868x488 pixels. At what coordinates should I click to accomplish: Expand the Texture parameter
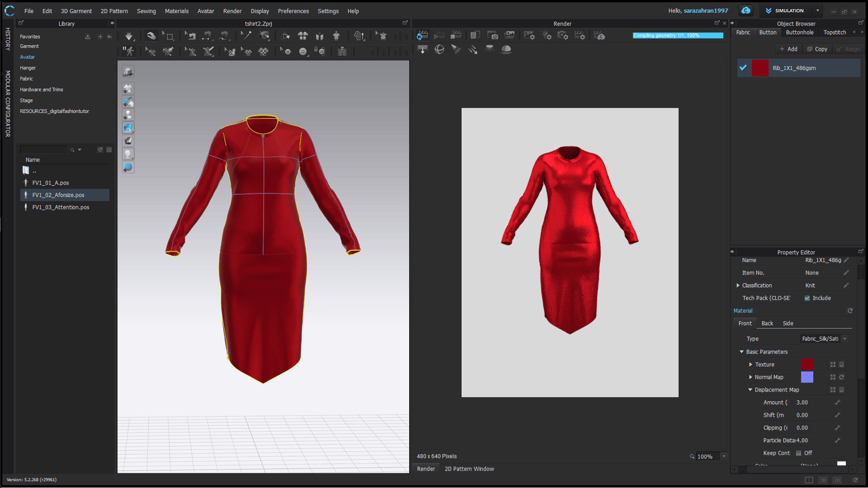coord(750,365)
